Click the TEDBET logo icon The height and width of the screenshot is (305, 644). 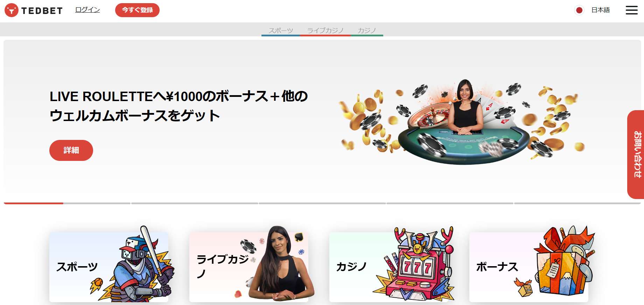[11, 10]
